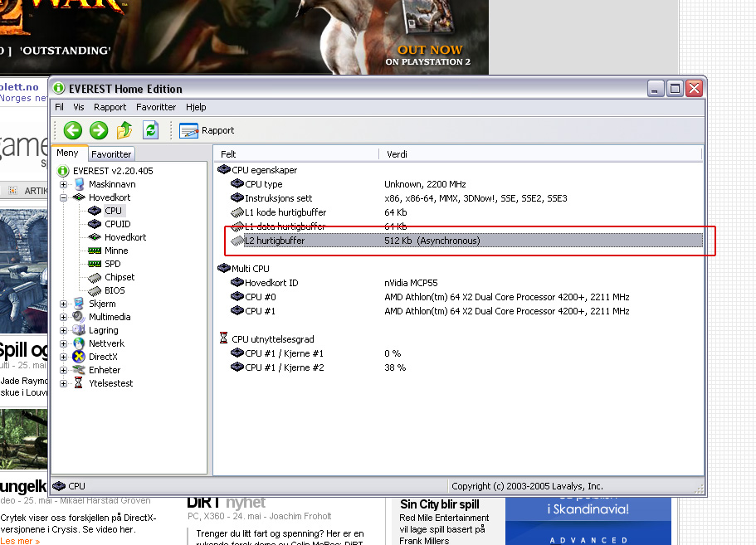
Task: Click the Nettverk globe icon
Action: pos(79,343)
